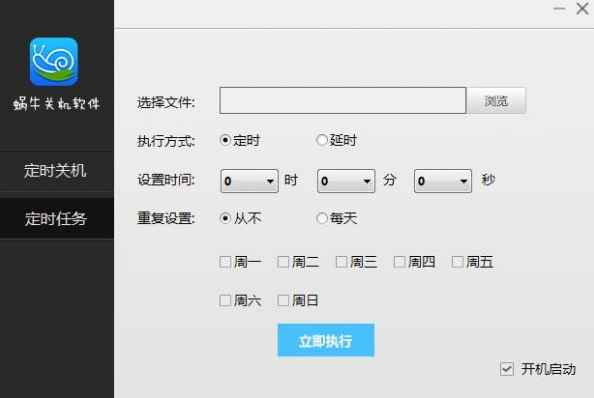Screen dimensions: 594x398
Task: Switch to the 定时关机 sidebar tab
Action: coord(56,171)
